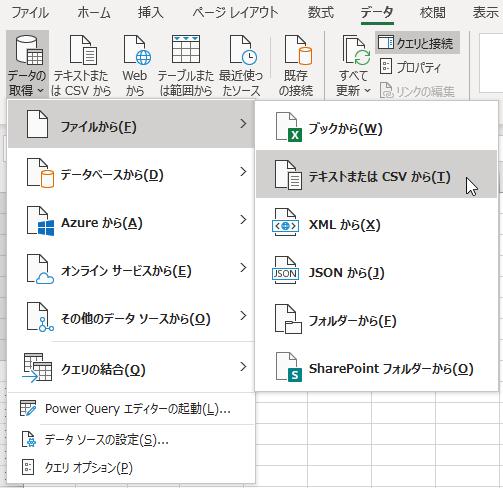
Task: Switch to the 挿入 tab
Action: coord(151,13)
